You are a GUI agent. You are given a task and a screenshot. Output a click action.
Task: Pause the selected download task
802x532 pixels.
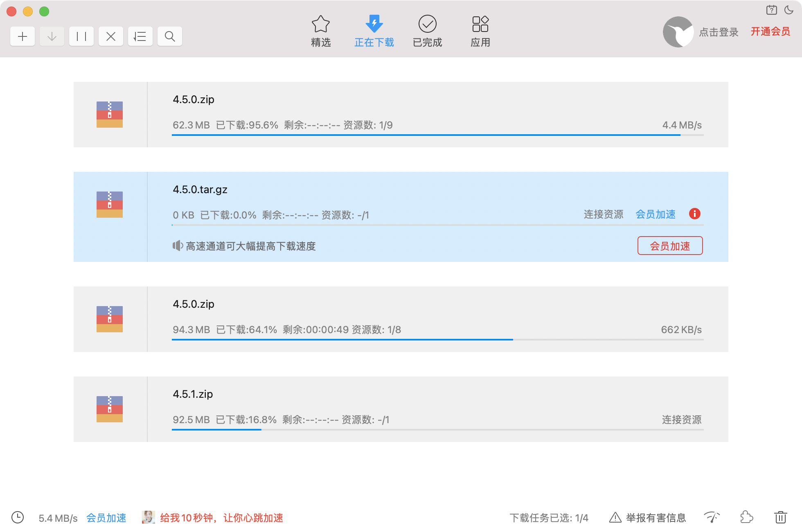click(x=81, y=36)
